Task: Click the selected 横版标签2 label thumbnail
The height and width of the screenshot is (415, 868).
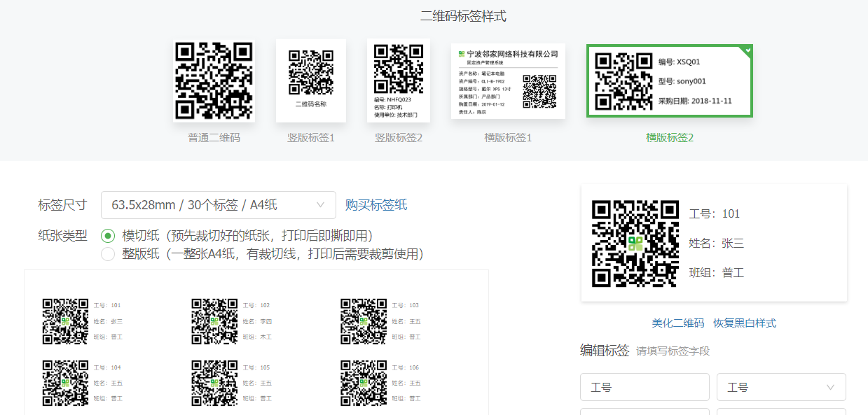Action: [670, 81]
